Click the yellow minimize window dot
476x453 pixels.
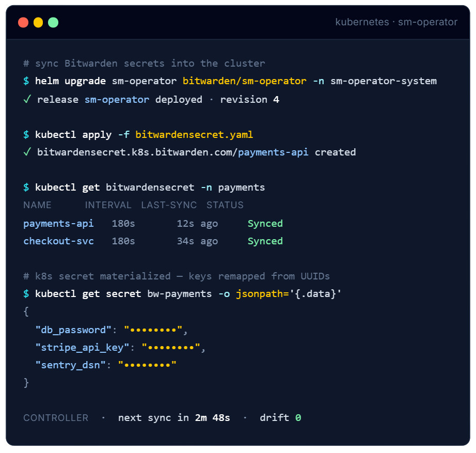38,23
